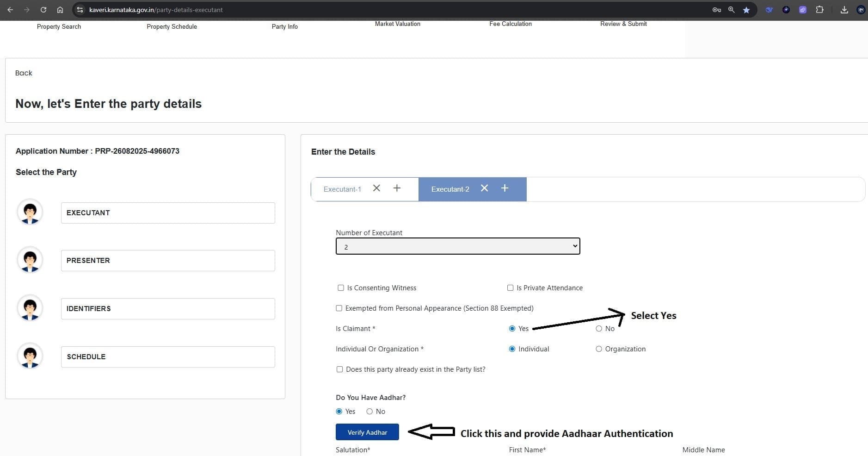Click the avatar icon beside EXECUTANT
868x456 pixels.
[x=30, y=212]
